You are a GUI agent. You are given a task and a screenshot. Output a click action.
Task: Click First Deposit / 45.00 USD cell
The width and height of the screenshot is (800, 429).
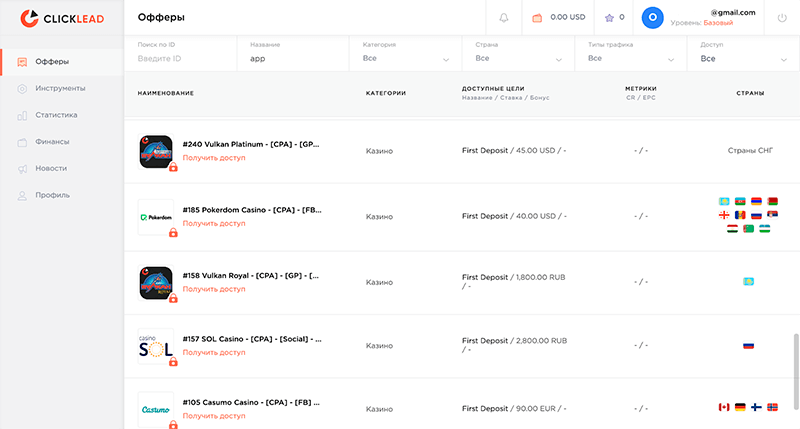coord(514,150)
